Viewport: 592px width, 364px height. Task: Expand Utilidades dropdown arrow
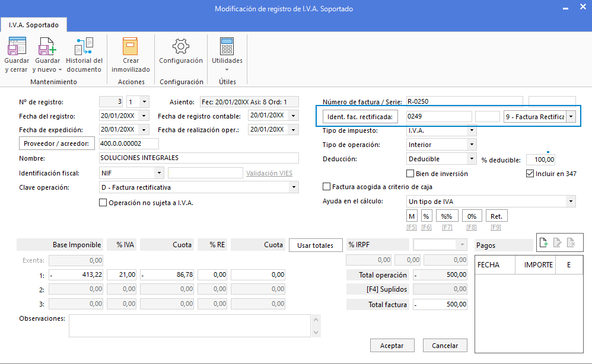tap(227, 70)
